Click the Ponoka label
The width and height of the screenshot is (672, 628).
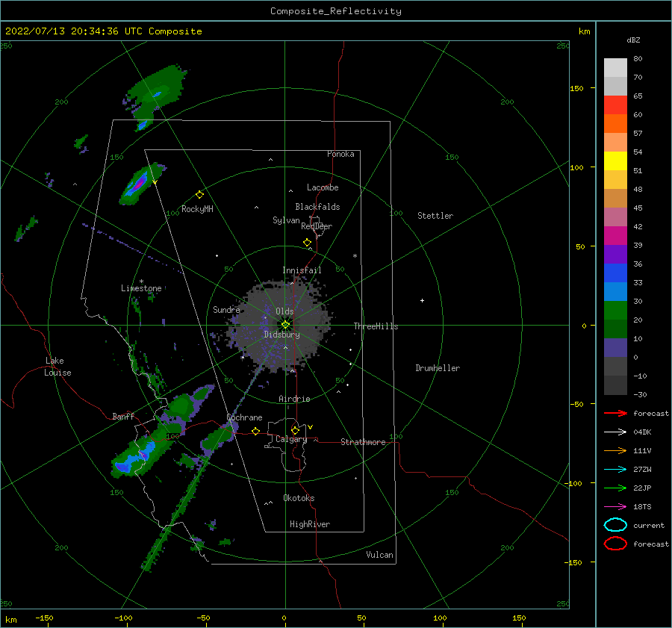340,154
